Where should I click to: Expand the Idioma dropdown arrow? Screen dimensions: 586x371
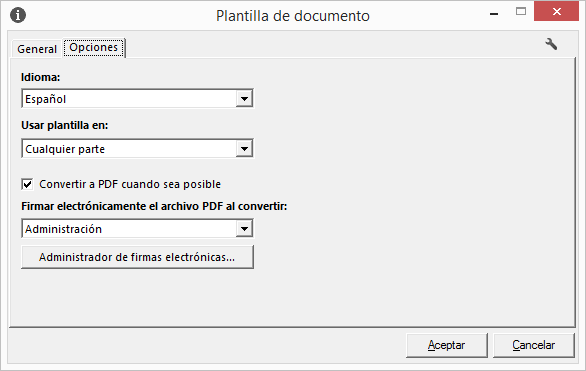point(244,99)
